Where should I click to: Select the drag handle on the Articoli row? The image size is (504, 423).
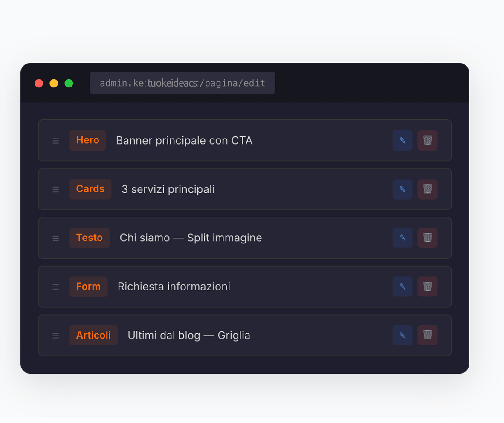point(55,335)
